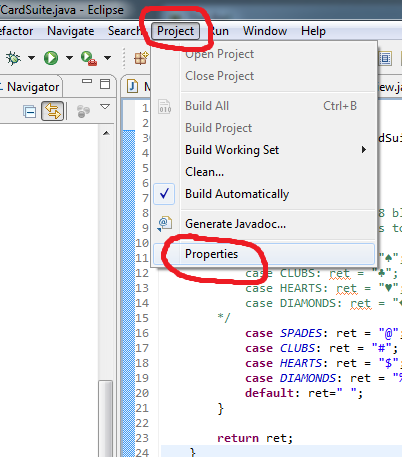The width and height of the screenshot is (402, 457).
Task: Open the Navigate menu
Action: pos(71,31)
